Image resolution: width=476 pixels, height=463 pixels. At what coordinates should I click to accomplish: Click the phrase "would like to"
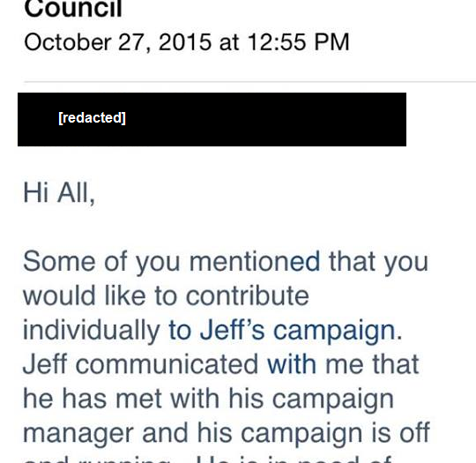coord(100,295)
